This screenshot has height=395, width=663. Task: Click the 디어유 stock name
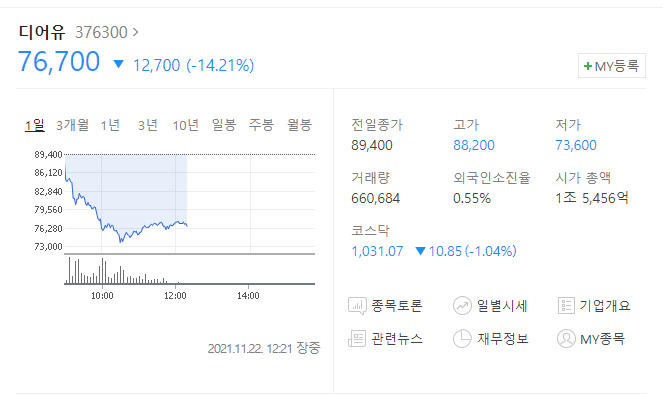coord(41,32)
